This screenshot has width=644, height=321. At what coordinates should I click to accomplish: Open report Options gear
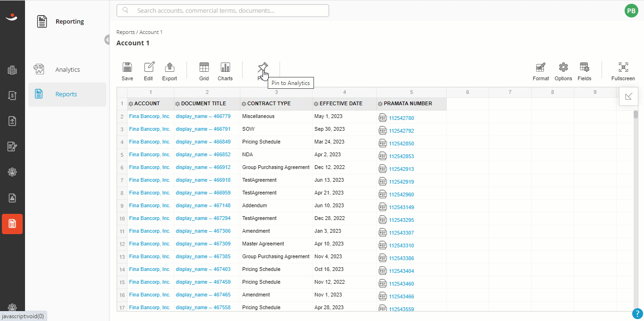click(x=563, y=67)
